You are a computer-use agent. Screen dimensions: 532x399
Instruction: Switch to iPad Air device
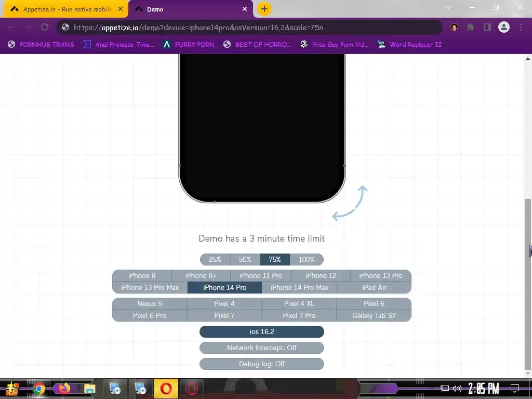374,287
